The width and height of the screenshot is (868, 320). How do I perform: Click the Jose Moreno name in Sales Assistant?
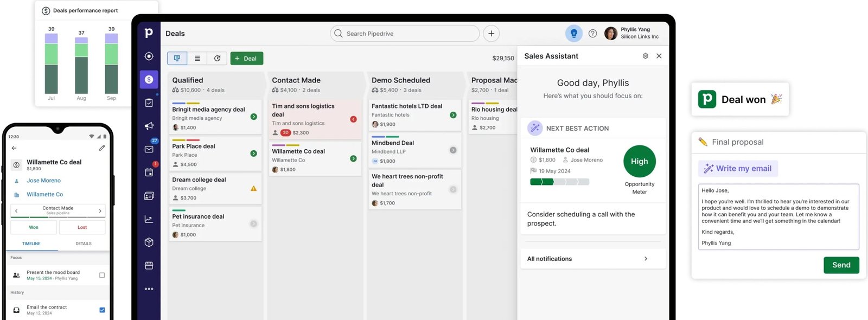tap(586, 160)
